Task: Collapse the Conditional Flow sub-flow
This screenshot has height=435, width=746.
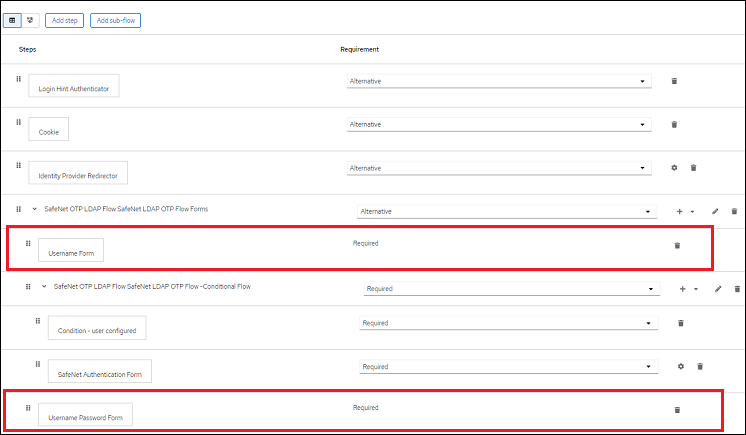Action: [x=44, y=288]
